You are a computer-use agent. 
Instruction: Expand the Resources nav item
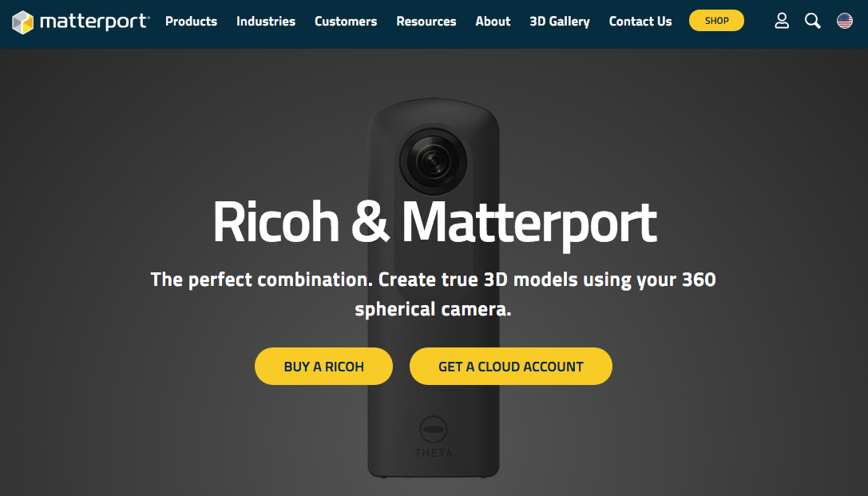coord(426,22)
